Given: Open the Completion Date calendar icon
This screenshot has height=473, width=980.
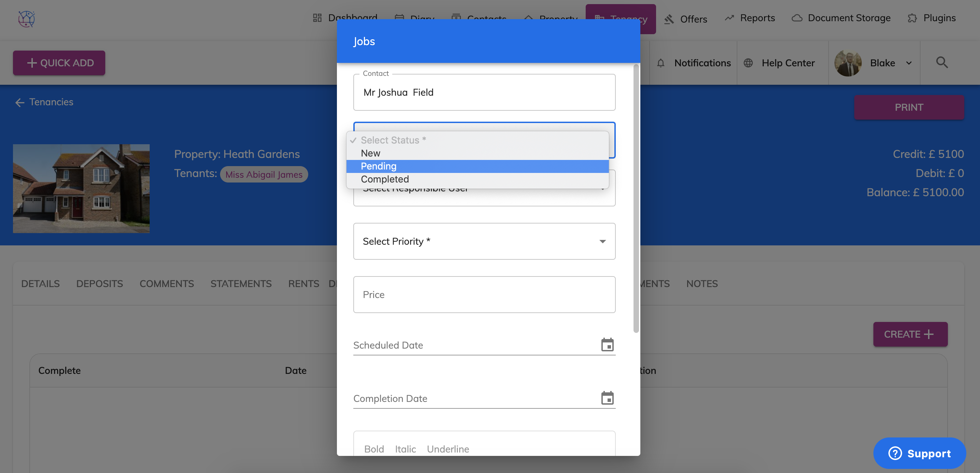Looking at the screenshot, I should click(607, 398).
